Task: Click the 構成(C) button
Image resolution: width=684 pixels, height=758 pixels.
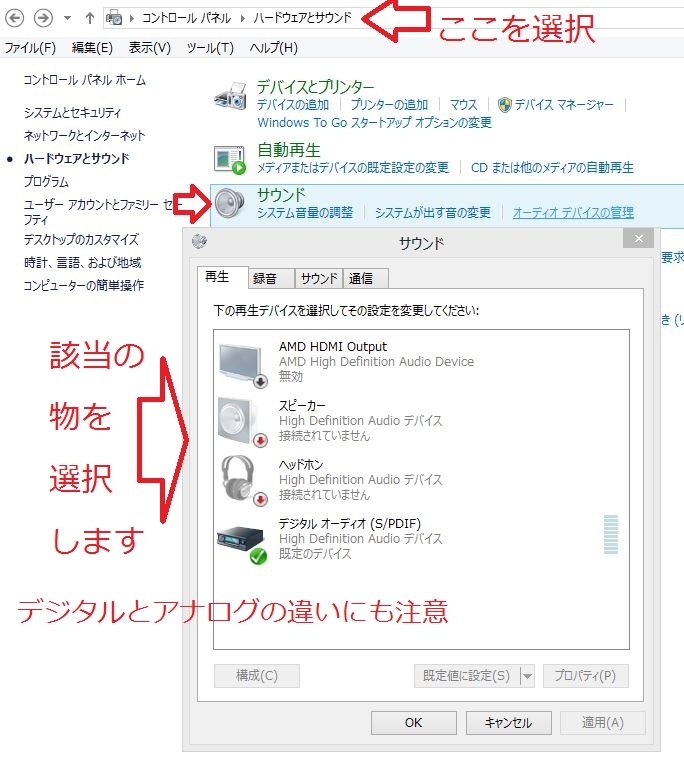Action: (257, 676)
